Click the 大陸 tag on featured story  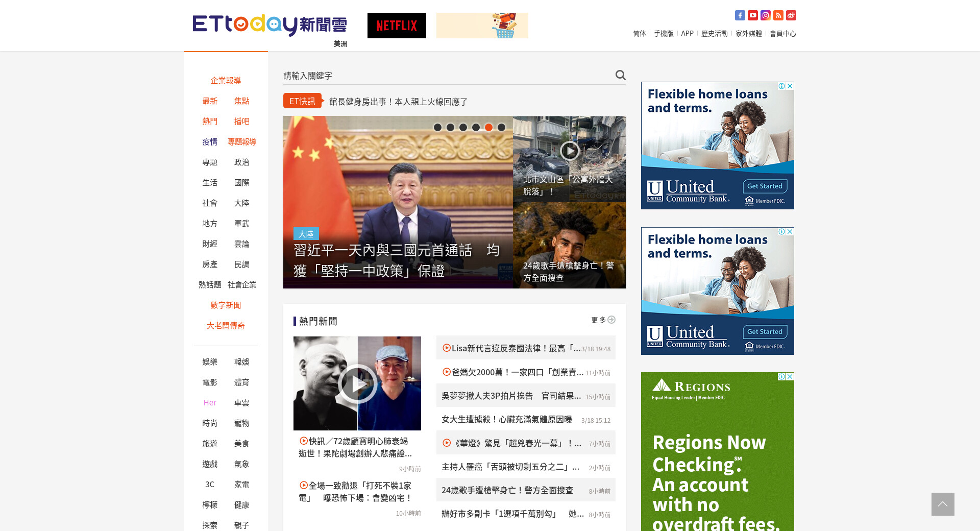[306, 234]
